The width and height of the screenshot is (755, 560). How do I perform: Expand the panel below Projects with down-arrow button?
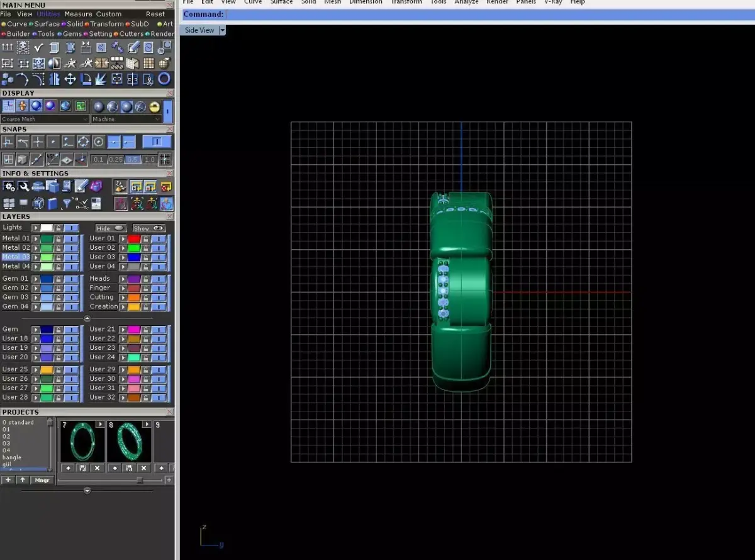tap(87, 490)
